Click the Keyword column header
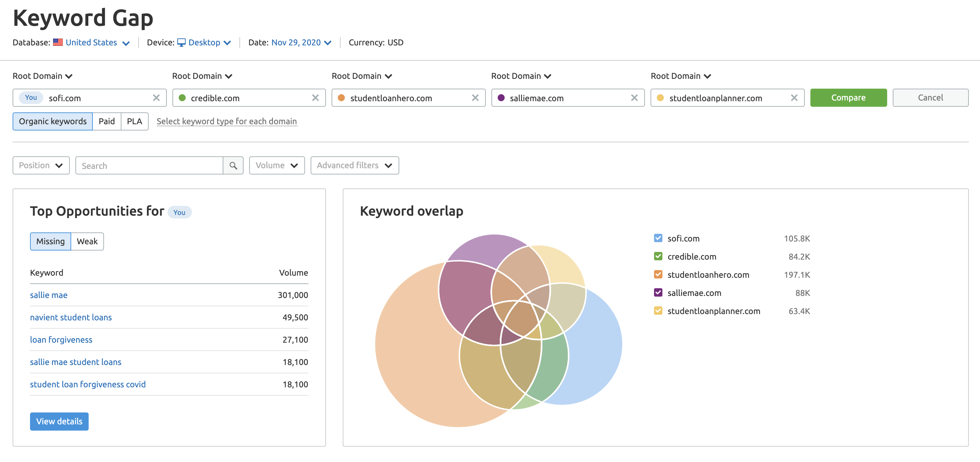The image size is (980, 462). point(46,273)
